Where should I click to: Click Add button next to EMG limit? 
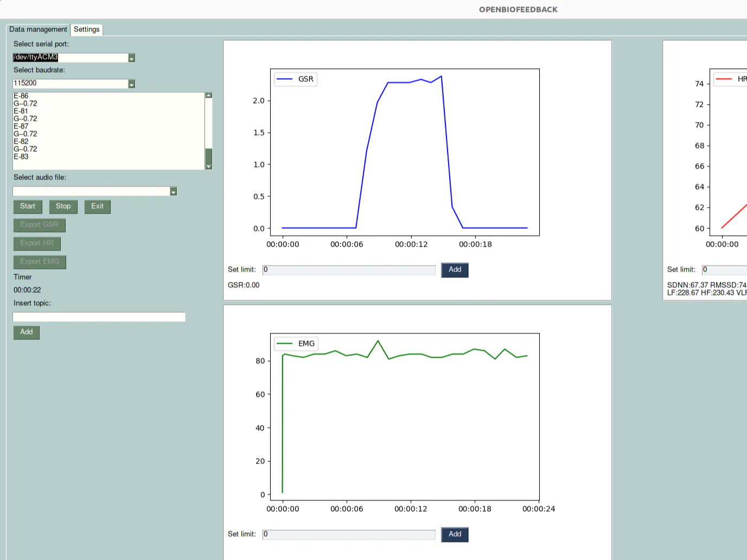coord(455,535)
